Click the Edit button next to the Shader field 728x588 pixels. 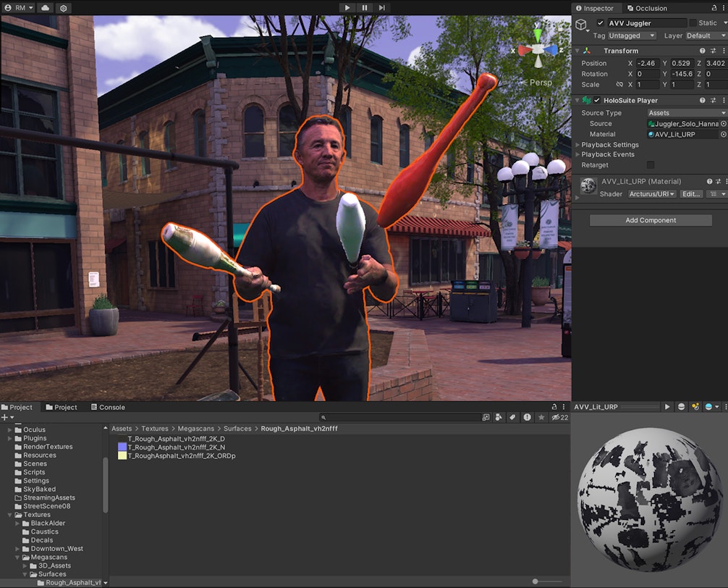(691, 193)
